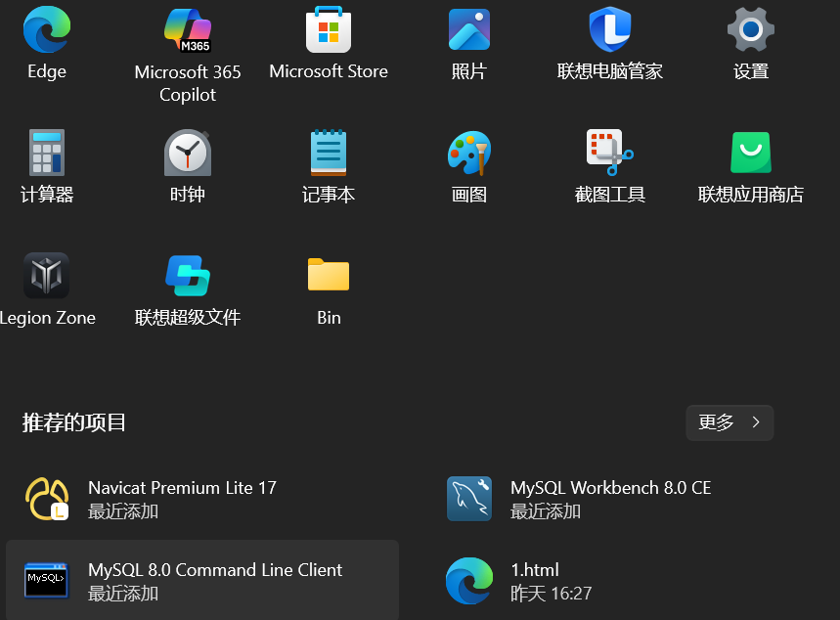Viewport: 840px width, 620px height.
Task: Open the 照片 photos app icon
Action: coord(469,29)
